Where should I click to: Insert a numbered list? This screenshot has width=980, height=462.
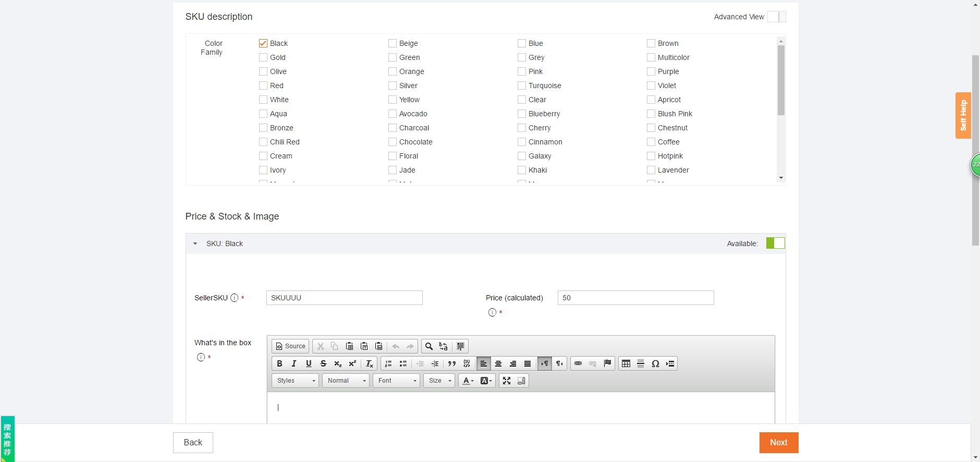[388, 363]
